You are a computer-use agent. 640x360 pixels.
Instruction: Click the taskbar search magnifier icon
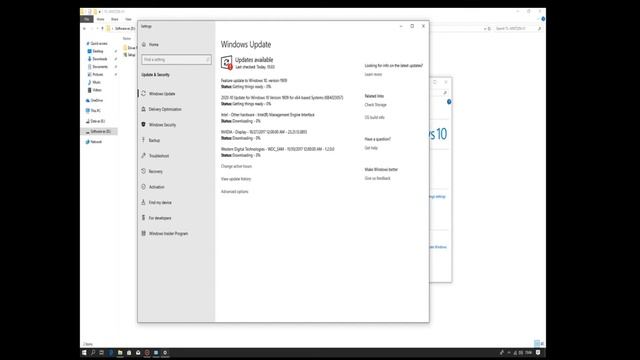(x=93, y=353)
